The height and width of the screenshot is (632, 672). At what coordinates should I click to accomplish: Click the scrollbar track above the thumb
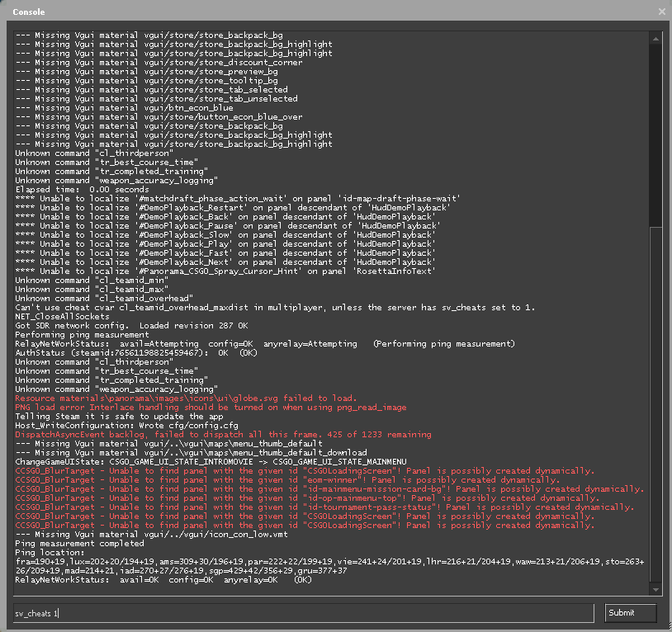(655, 132)
